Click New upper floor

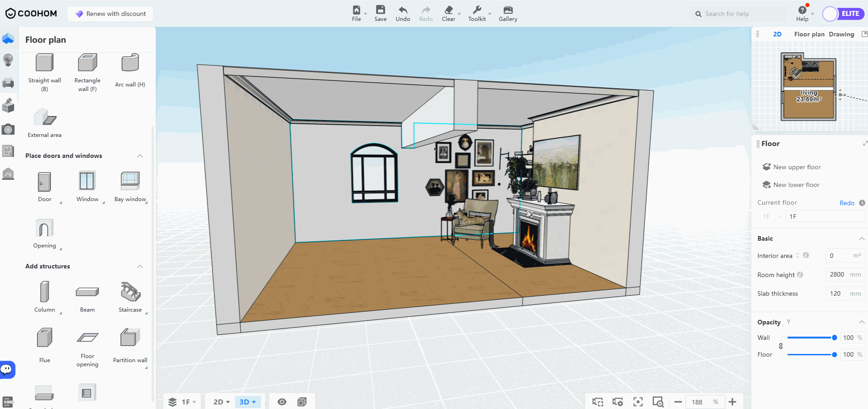pyautogui.click(x=796, y=167)
